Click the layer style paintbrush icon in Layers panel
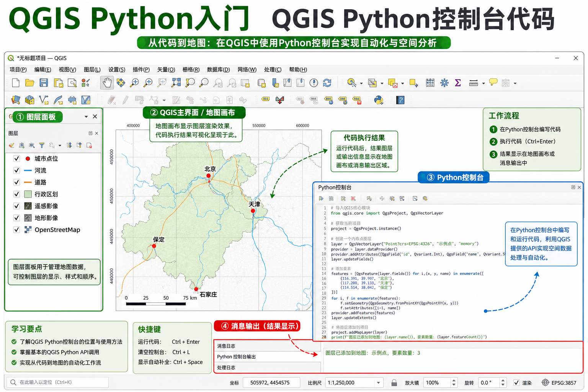 (11, 145)
